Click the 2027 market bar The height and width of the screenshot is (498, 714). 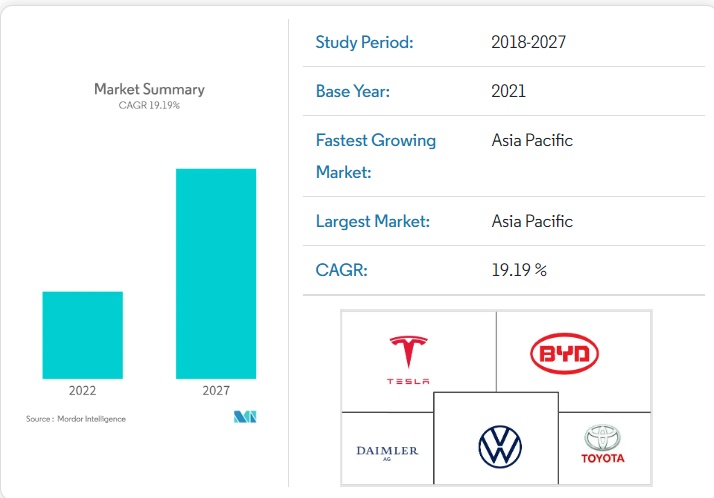[216, 273]
